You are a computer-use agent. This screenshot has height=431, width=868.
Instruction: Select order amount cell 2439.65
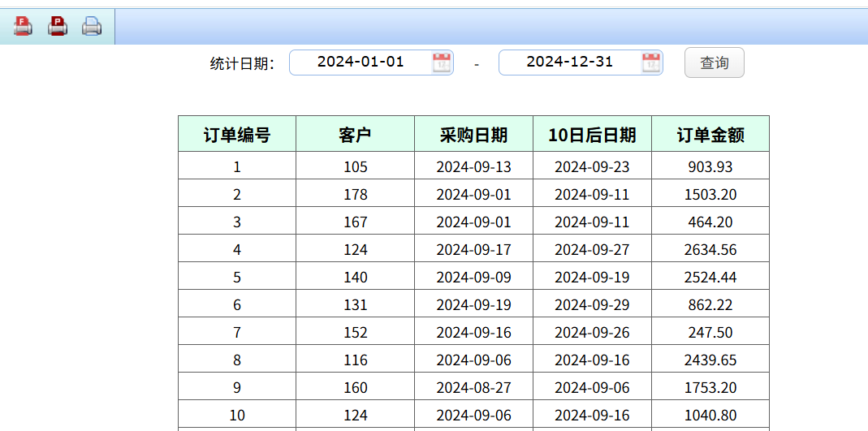coord(710,360)
